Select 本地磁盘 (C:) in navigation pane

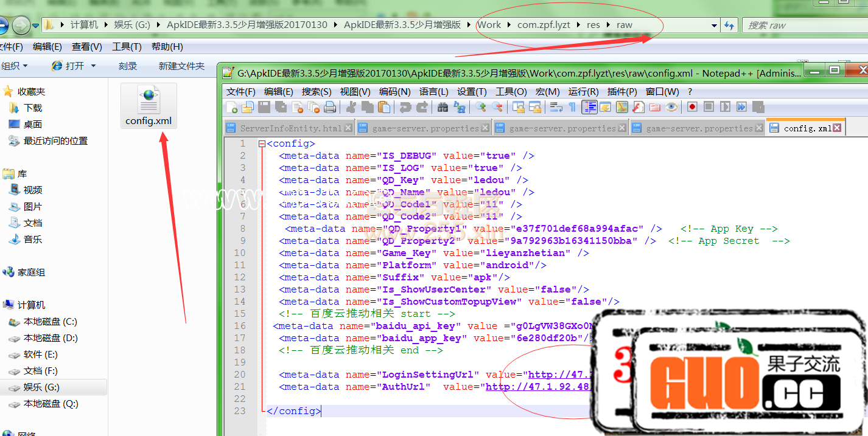coord(50,322)
